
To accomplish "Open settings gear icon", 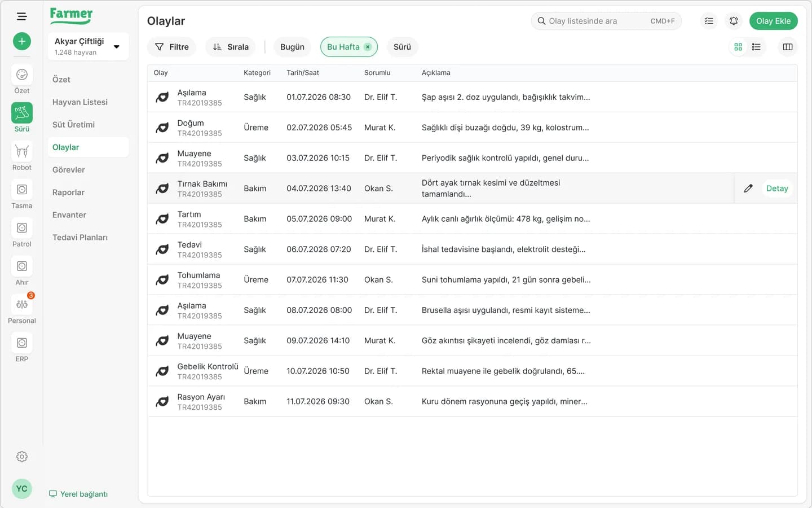I will pos(22,457).
